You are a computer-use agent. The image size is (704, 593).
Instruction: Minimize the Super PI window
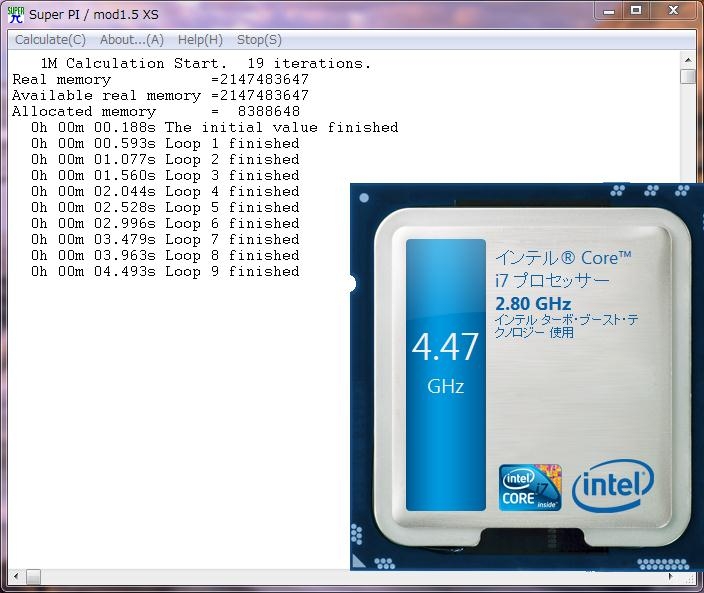point(609,11)
